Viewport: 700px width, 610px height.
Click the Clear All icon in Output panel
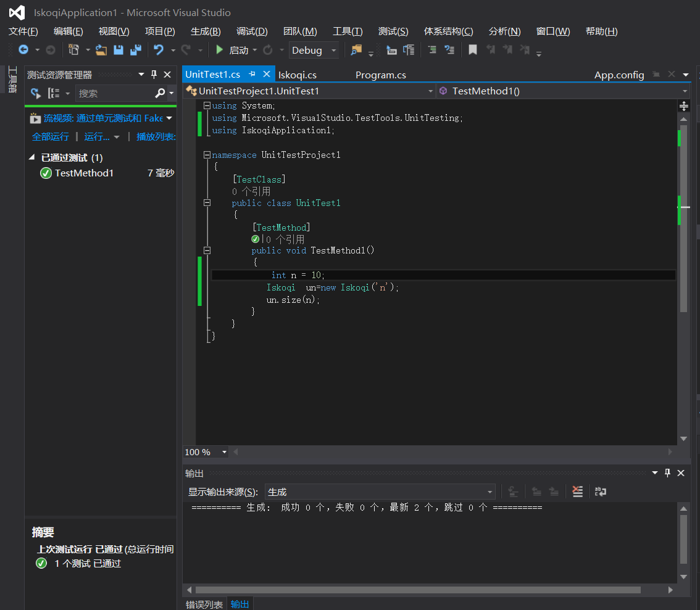pyautogui.click(x=577, y=492)
